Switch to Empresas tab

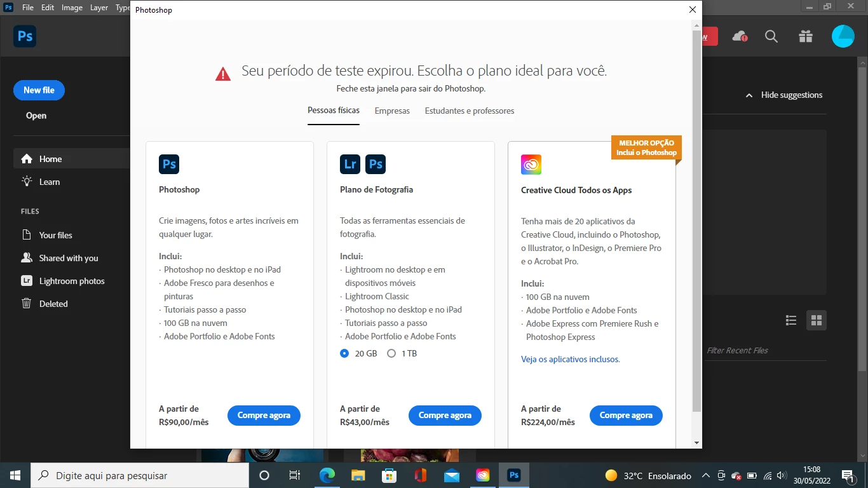[392, 111]
